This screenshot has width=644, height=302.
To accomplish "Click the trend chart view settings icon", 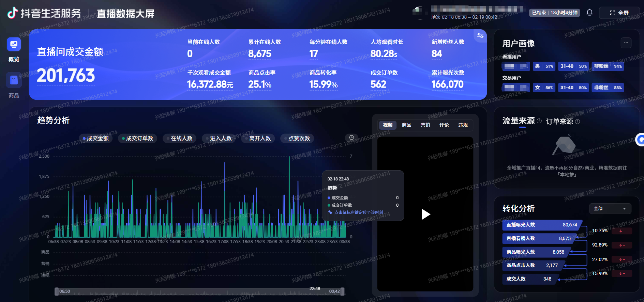I will (351, 138).
